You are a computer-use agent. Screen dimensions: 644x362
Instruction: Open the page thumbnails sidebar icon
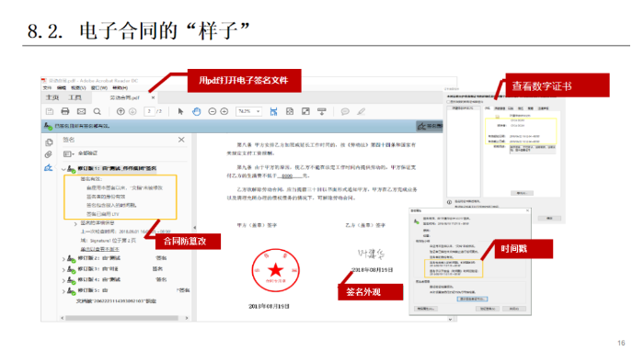[49, 142]
